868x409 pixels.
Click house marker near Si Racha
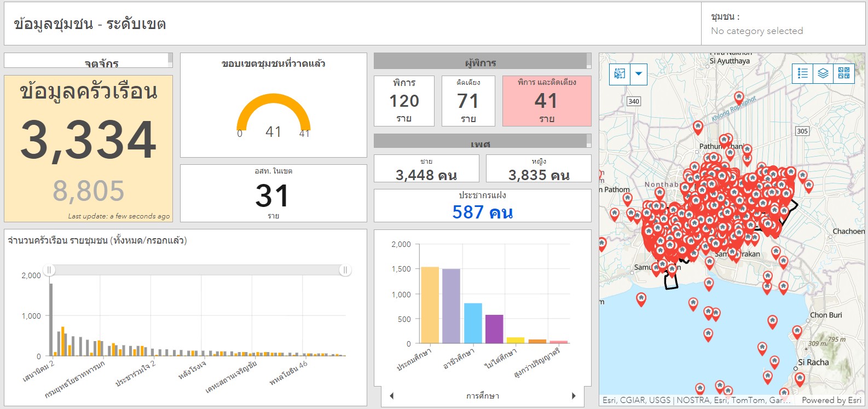[800, 378]
